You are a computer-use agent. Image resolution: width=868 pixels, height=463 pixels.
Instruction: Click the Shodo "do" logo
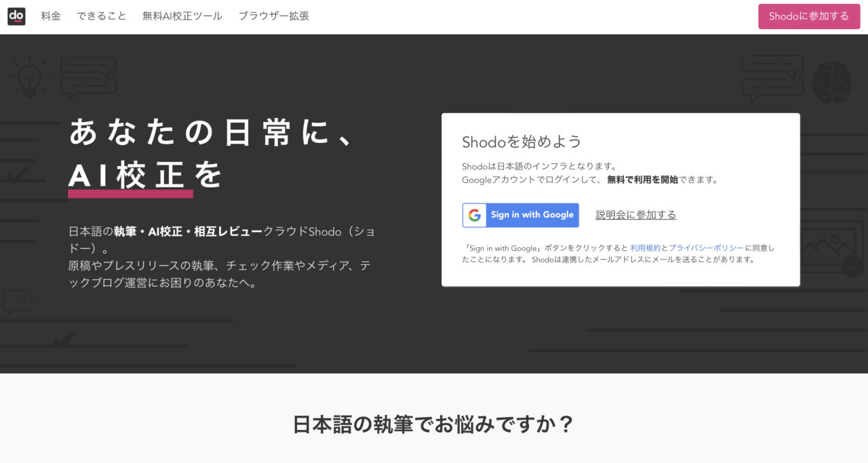point(16,16)
